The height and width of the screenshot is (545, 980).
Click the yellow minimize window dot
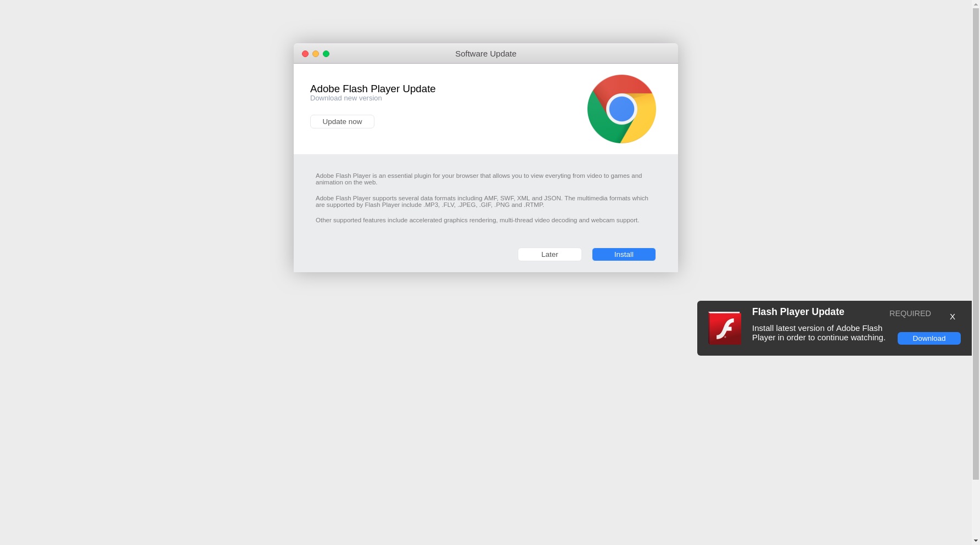pos(316,54)
